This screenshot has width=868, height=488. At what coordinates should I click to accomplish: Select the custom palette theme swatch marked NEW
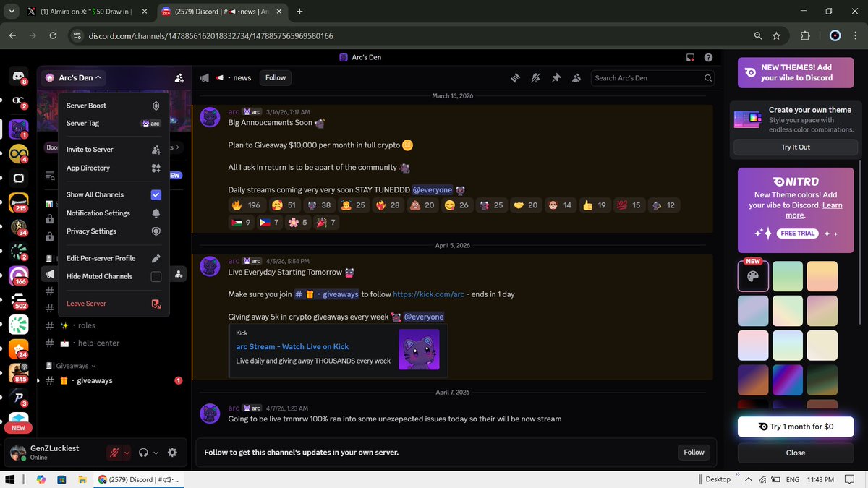click(753, 276)
